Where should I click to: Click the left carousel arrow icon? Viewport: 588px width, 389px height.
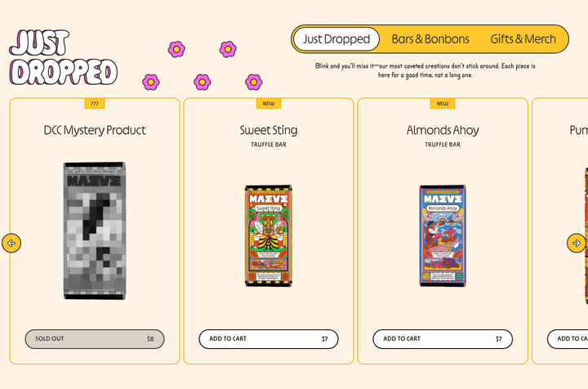click(x=11, y=243)
